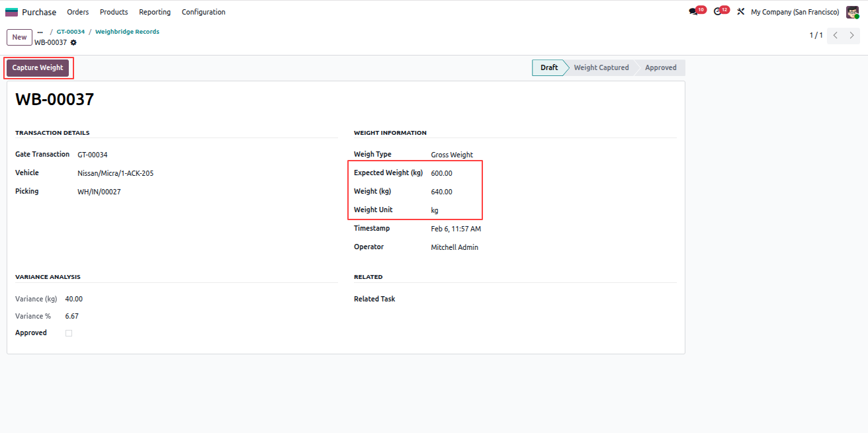Open the Purchase app home icon

click(x=11, y=12)
